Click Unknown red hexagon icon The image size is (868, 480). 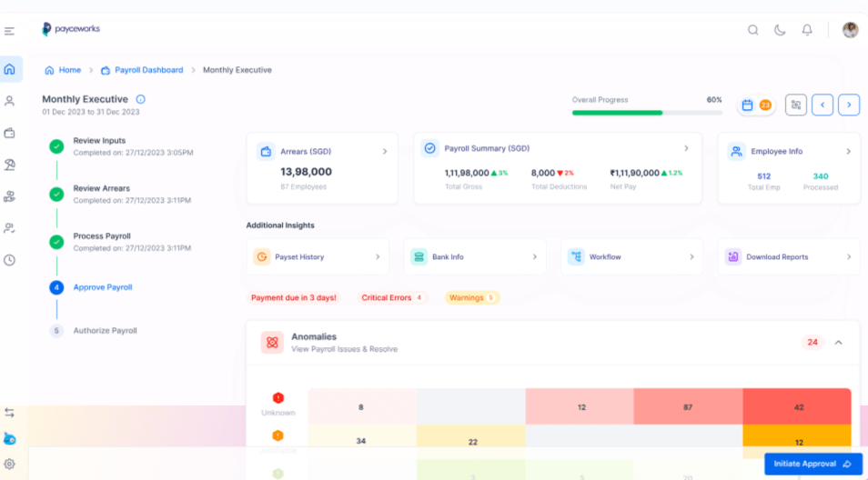278,397
